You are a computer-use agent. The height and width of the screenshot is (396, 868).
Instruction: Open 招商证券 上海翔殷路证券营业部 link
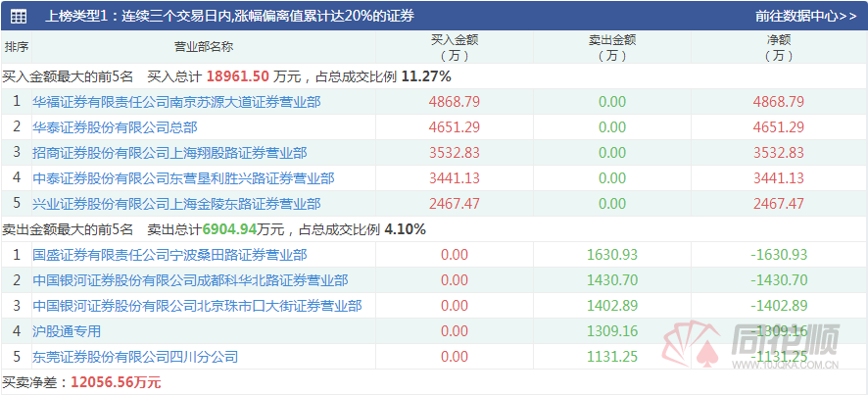(169, 152)
